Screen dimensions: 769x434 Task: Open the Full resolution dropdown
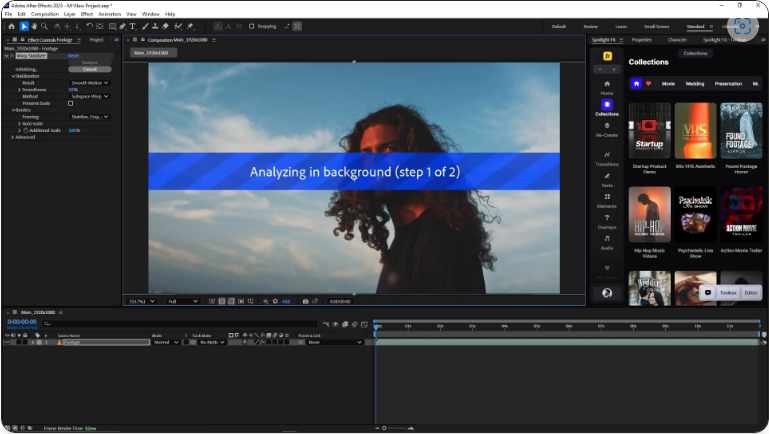182,301
